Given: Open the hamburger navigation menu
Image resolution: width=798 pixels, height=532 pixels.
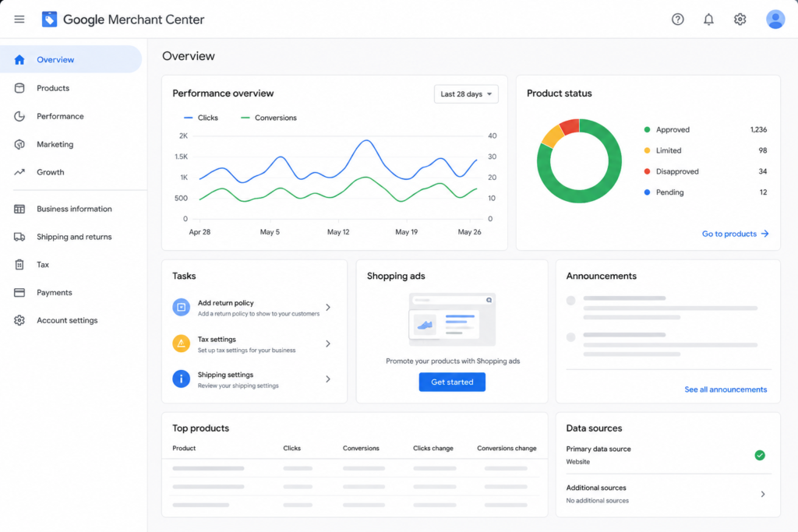Looking at the screenshot, I should click(19, 19).
